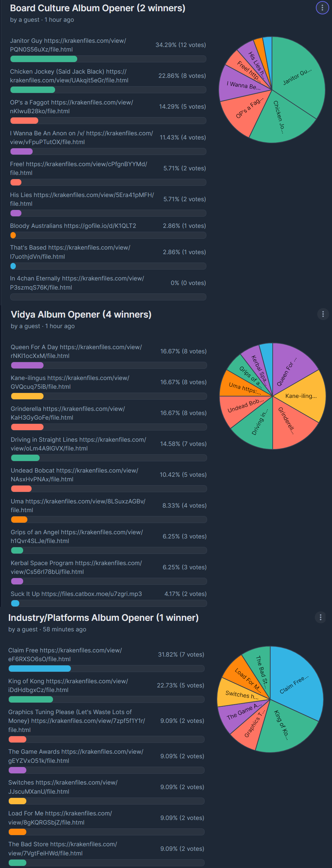Viewport: 332px width, 868px height.
Task: Select the Uma krakenfiles poll option
Action: click(x=78, y=506)
